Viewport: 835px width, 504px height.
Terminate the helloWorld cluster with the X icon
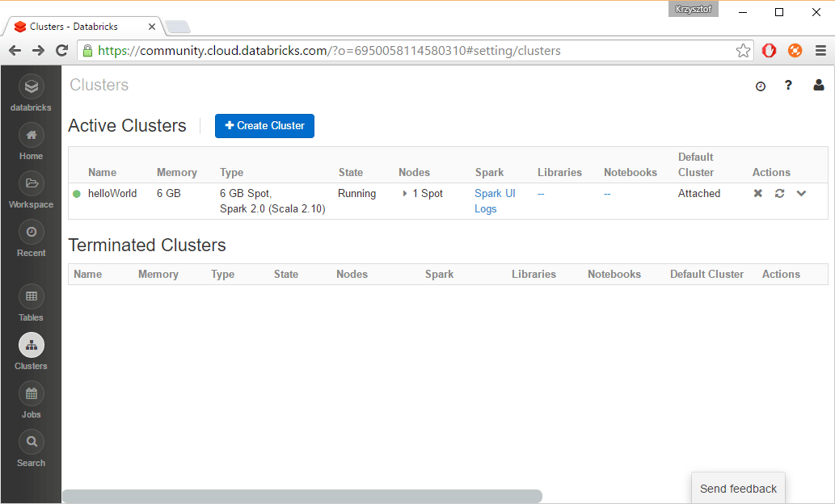click(757, 193)
